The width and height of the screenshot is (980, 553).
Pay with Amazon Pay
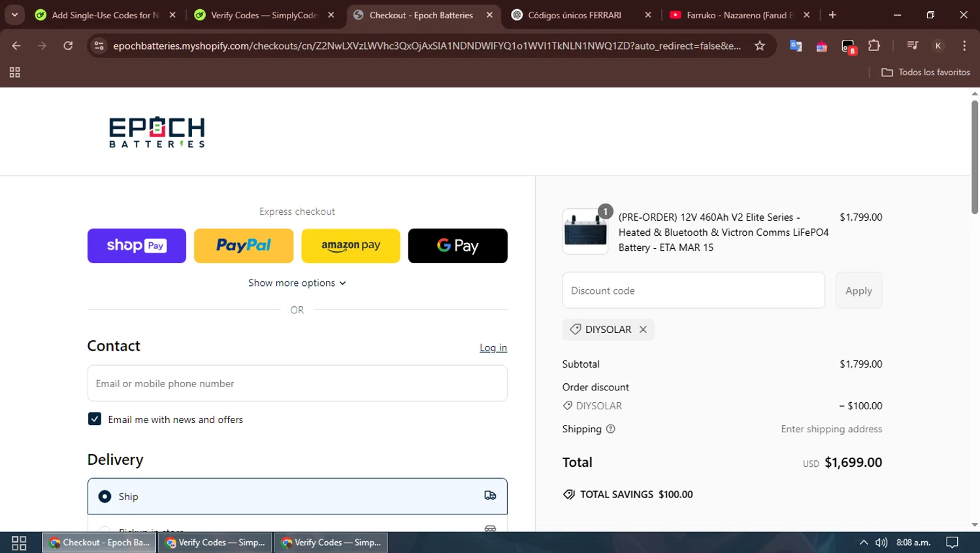(351, 245)
